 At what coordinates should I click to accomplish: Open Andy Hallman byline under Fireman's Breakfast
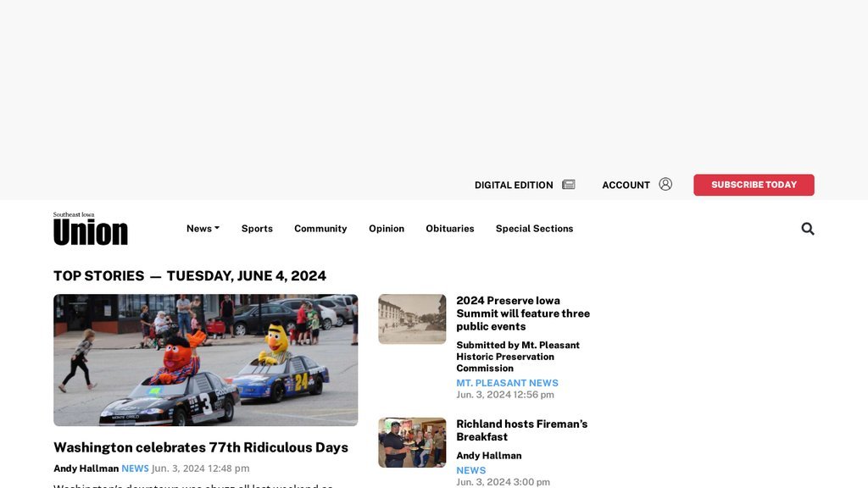[489, 455]
